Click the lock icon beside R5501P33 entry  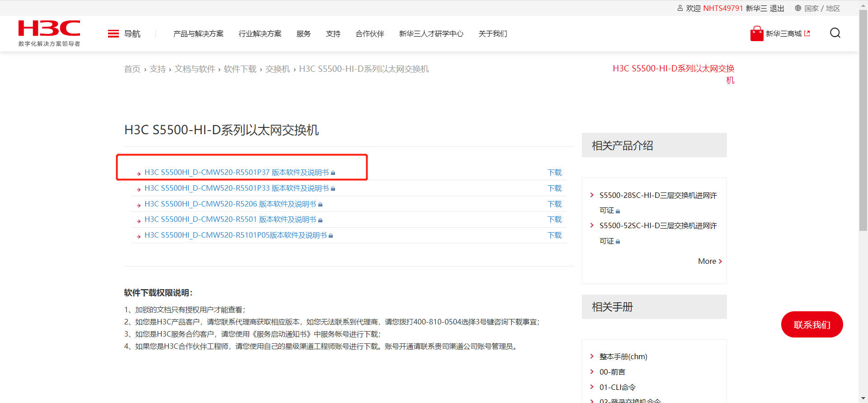pyautogui.click(x=333, y=189)
